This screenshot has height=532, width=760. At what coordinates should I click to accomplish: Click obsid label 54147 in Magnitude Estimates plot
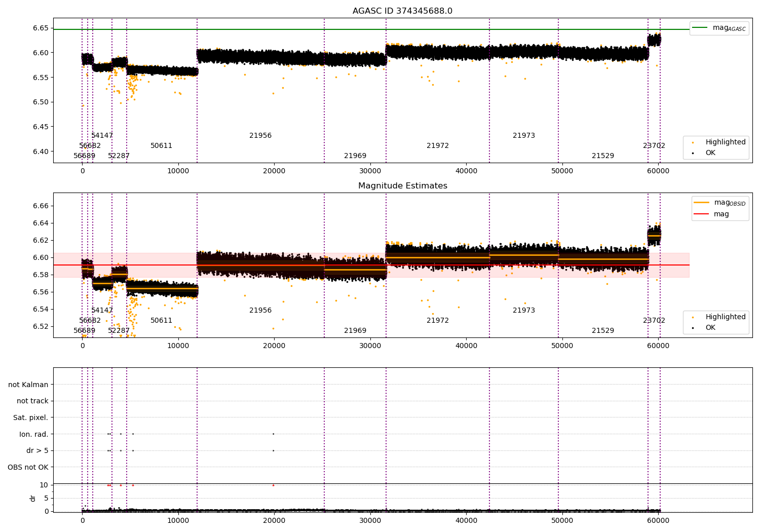pos(102,311)
